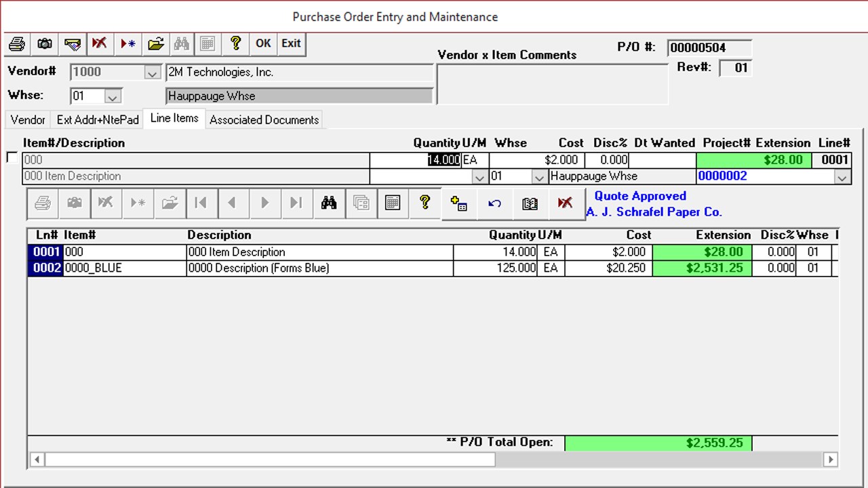Click the new record arrow-star icon in top toolbar

(x=127, y=44)
